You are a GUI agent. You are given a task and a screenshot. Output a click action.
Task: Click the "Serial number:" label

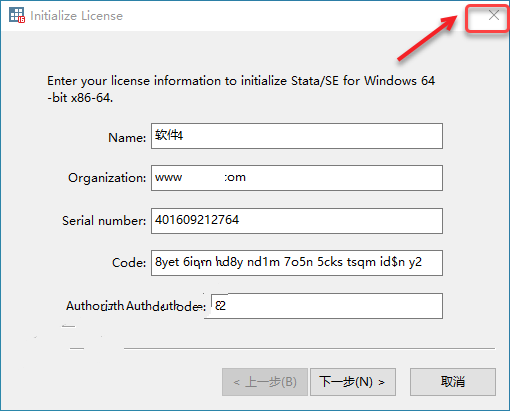(104, 221)
